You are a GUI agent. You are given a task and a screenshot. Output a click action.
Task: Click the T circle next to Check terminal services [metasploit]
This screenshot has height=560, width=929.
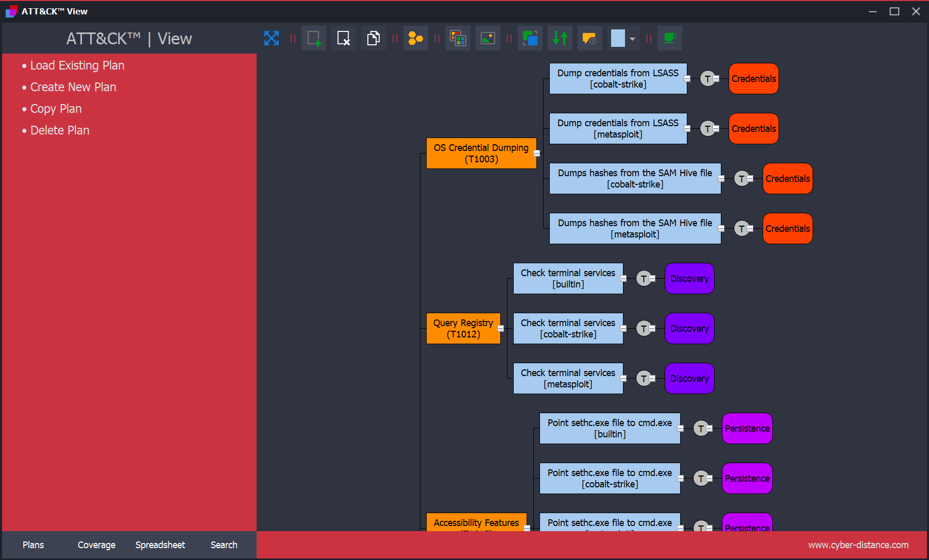coord(644,379)
